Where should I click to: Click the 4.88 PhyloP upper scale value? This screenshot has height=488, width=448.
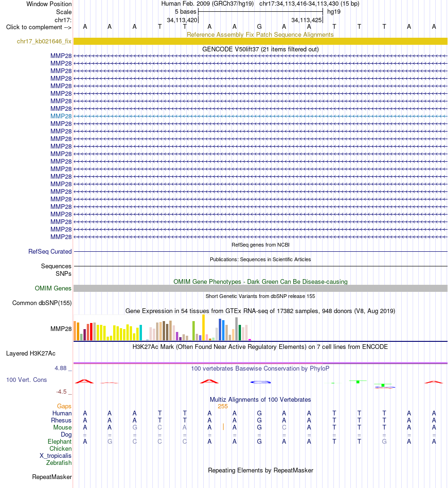(61, 368)
